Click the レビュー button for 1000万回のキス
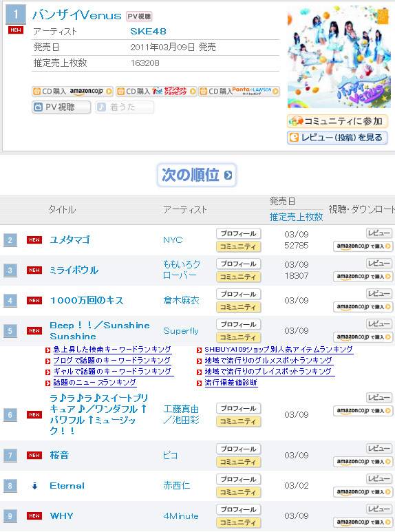 (x=379, y=293)
